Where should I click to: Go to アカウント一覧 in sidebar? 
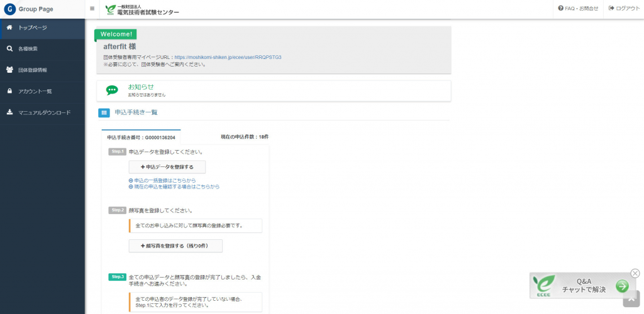click(x=35, y=92)
